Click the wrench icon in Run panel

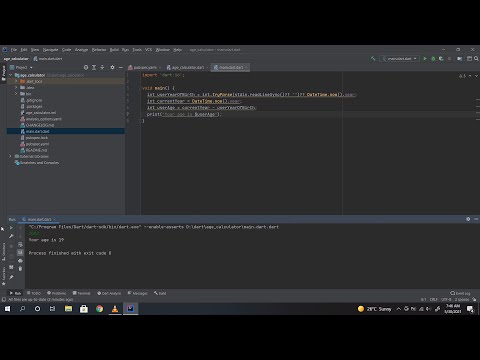coord(11,236)
